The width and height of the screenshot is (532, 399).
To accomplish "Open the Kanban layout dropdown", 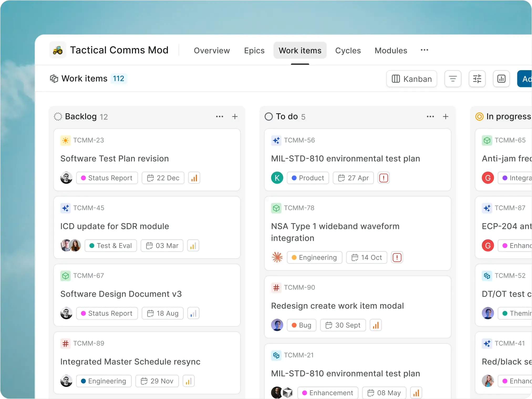I will (412, 79).
